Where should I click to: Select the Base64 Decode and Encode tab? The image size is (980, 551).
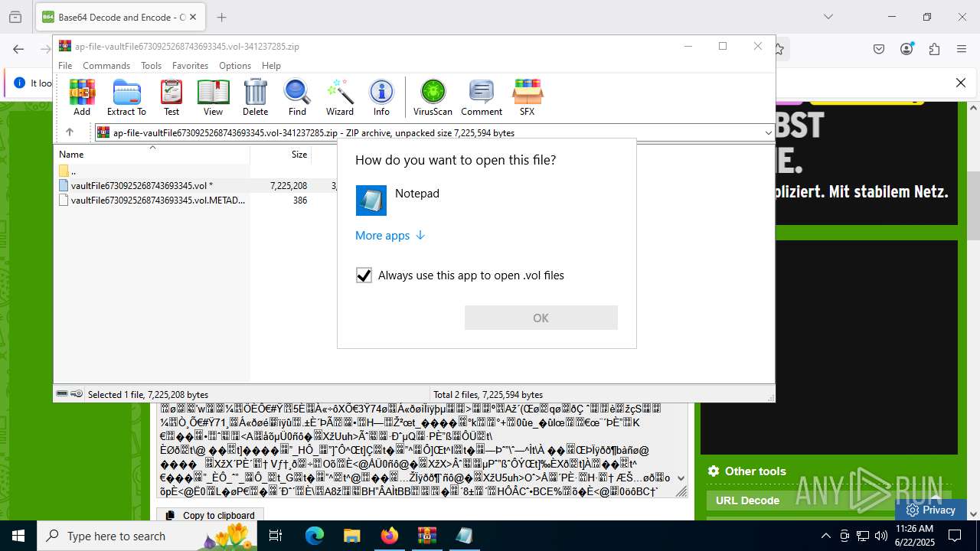point(120,17)
